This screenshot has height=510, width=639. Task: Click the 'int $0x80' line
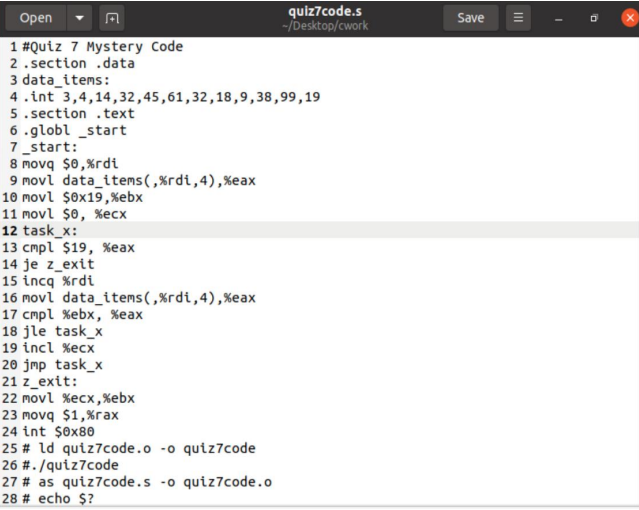pos(58,431)
